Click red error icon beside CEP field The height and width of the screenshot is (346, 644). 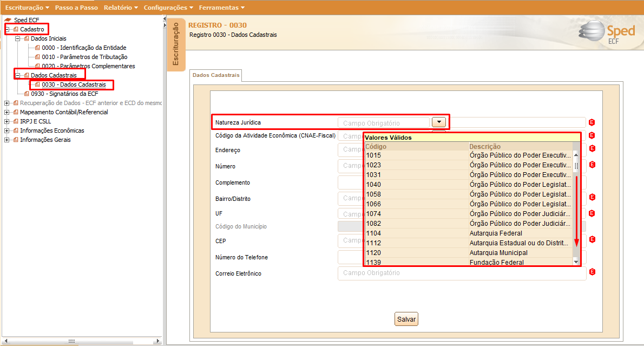592,239
